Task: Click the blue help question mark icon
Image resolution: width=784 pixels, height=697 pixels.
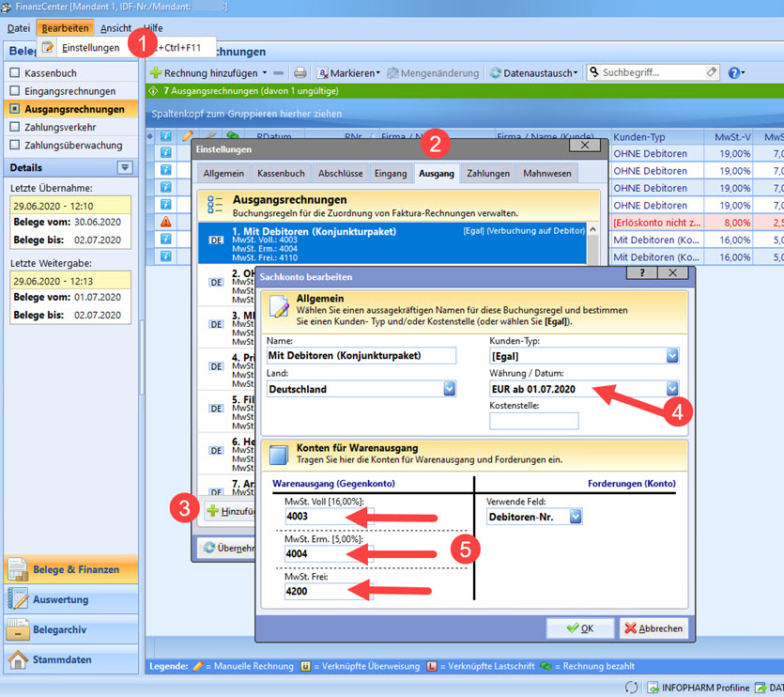Action: tap(732, 72)
